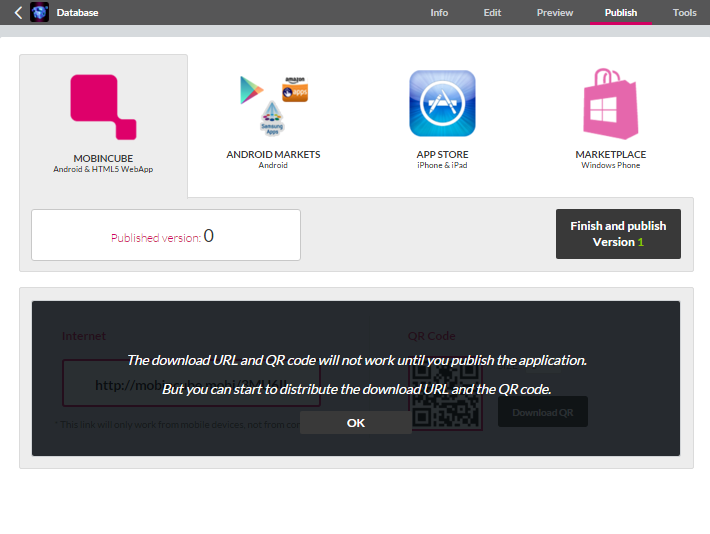Screen dimensions: 710x534
Task: Click the ANDROID MARKETS label
Action: tap(273, 154)
